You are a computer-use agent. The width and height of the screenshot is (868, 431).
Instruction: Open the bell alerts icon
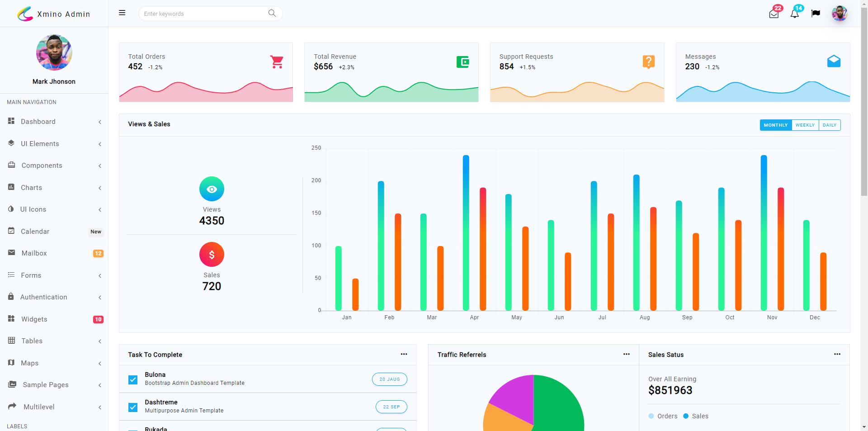tap(795, 14)
